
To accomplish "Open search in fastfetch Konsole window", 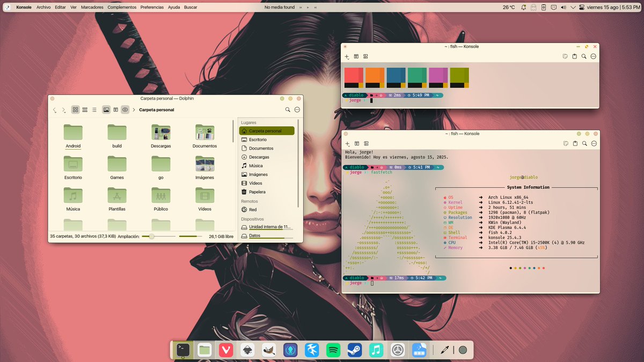I will pyautogui.click(x=584, y=144).
